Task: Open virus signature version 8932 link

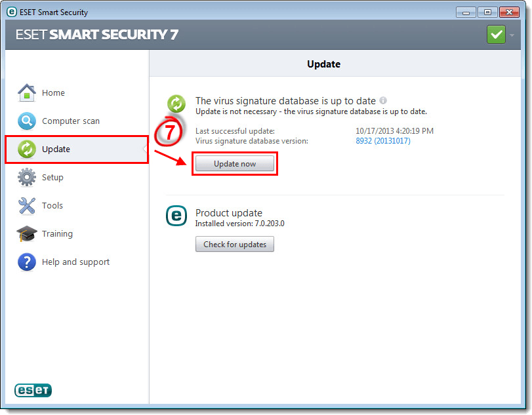Action: pyautogui.click(x=382, y=141)
